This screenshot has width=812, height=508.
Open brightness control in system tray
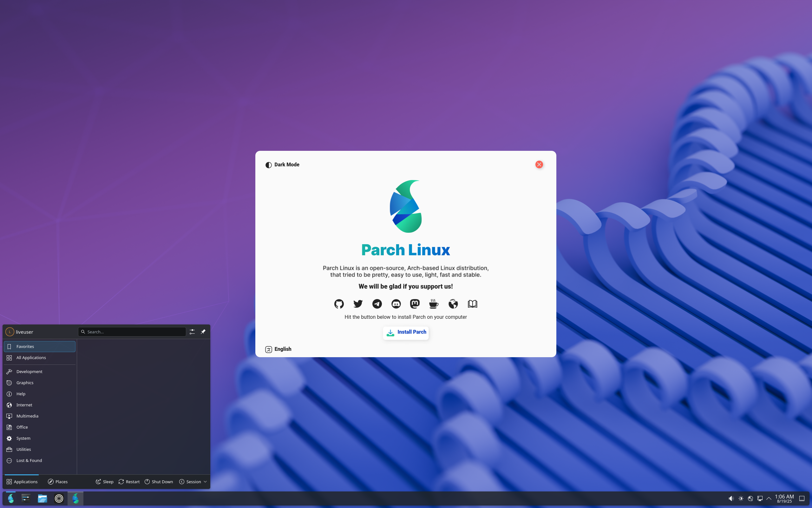click(741, 498)
